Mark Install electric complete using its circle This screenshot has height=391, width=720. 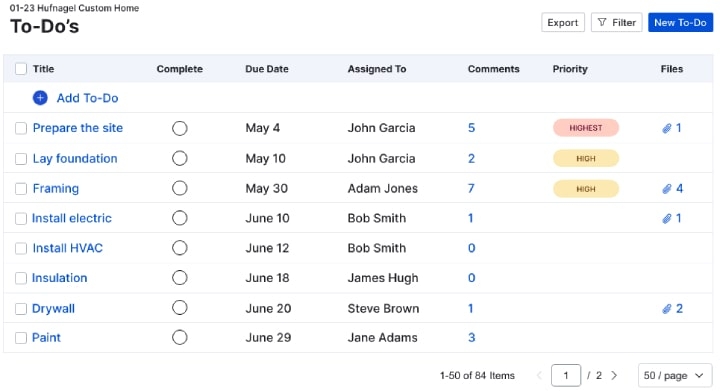point(180,218)
